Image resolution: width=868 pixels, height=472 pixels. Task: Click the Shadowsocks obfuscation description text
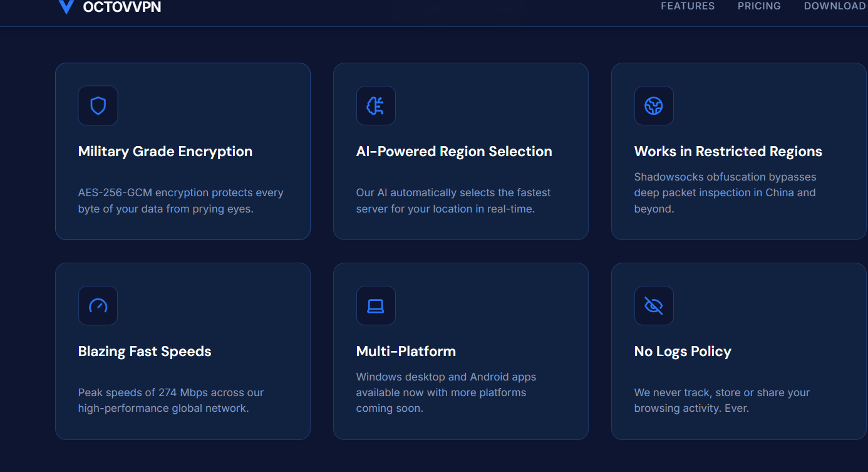(725, 193)
